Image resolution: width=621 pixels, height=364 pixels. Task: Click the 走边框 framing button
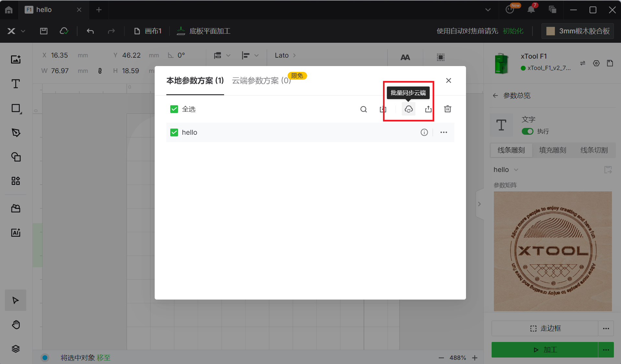coord(545,328)
